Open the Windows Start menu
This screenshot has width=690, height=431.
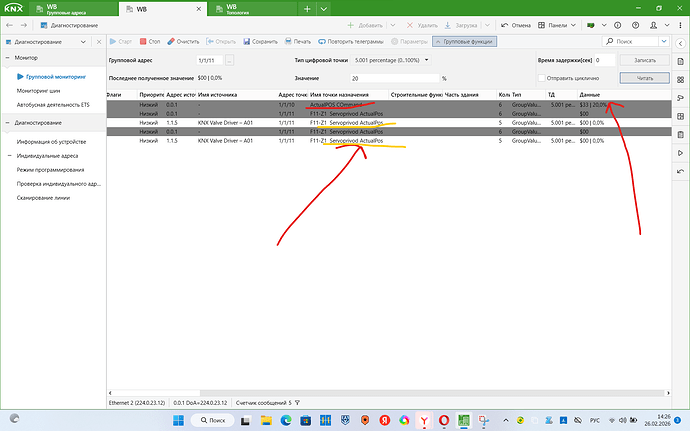point(178,420)
